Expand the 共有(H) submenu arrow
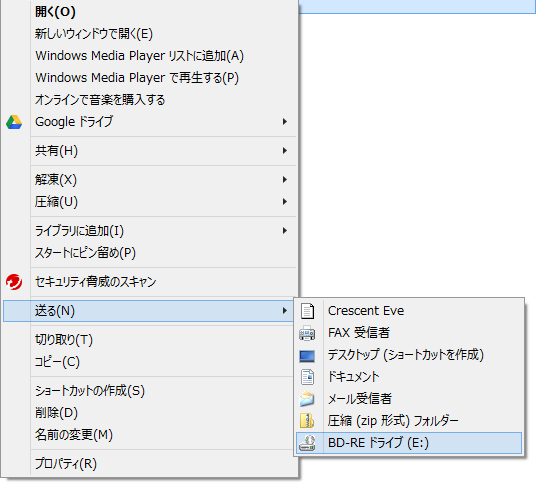554x491 pixels. pyautogui.click(x=285, y=151)
